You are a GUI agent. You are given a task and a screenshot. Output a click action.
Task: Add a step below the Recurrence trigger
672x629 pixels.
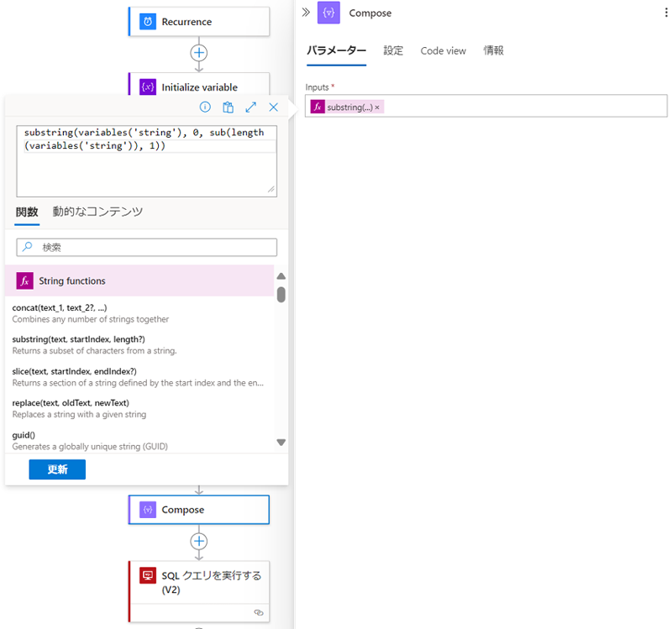tap(199, 53)
